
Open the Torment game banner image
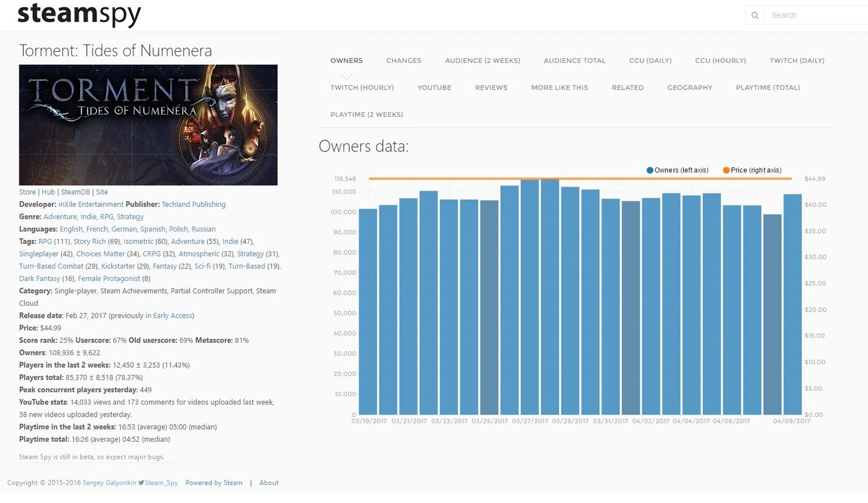click(x=148, y=125)
